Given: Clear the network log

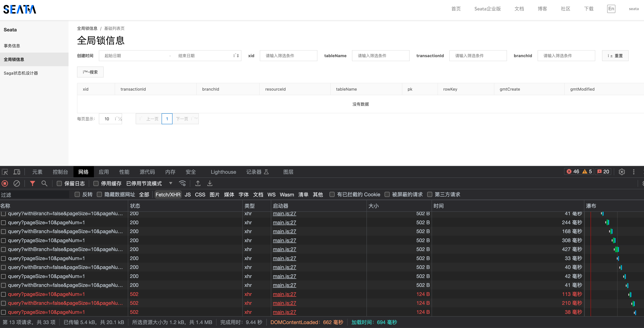Looking at the screenshot, I should click(x=17, y=183).
